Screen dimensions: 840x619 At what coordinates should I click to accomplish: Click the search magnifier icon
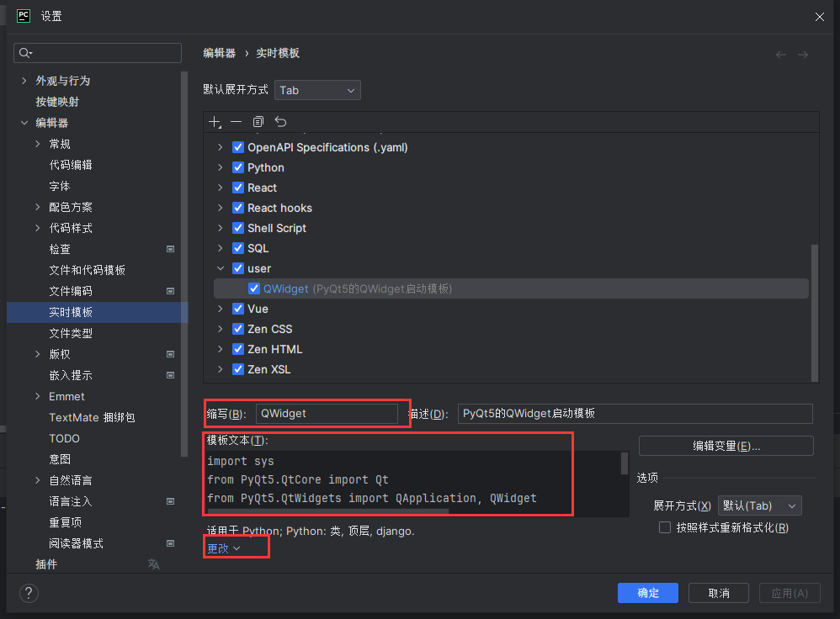tap(25, 53)
